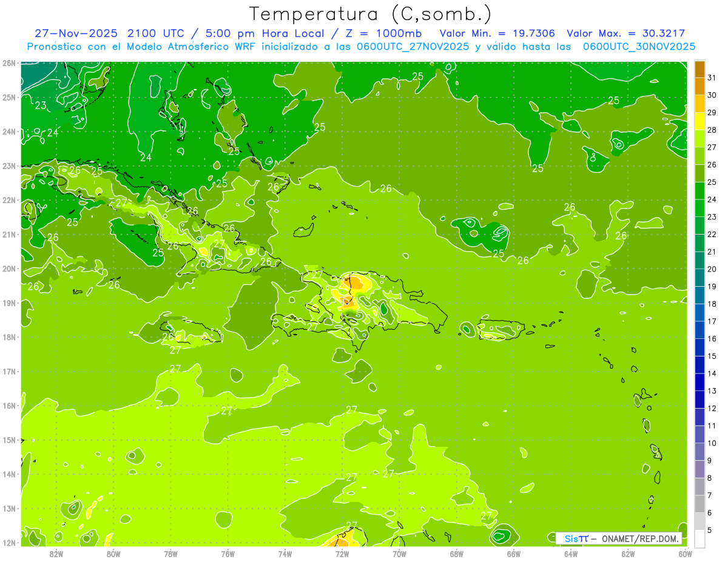Click the '20N' latitude label
Image resolution: width=728 pixels, height=562 pixels.
9,269
